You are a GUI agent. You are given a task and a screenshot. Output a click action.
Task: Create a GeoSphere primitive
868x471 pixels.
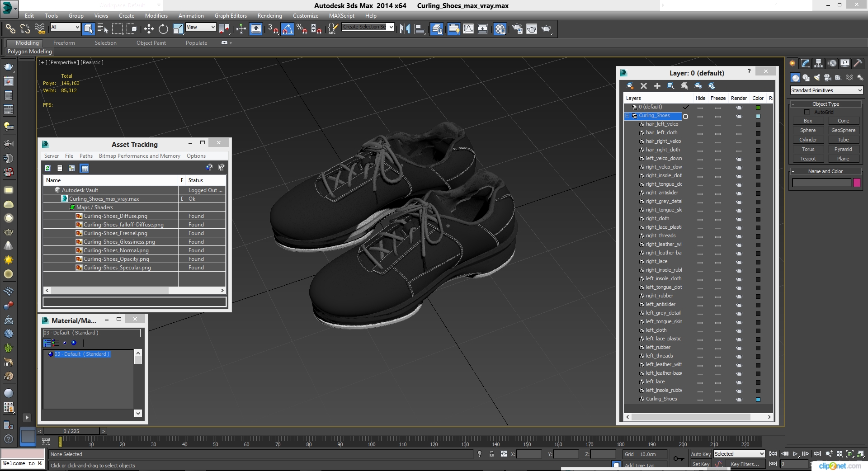click(x=843, y=130)
